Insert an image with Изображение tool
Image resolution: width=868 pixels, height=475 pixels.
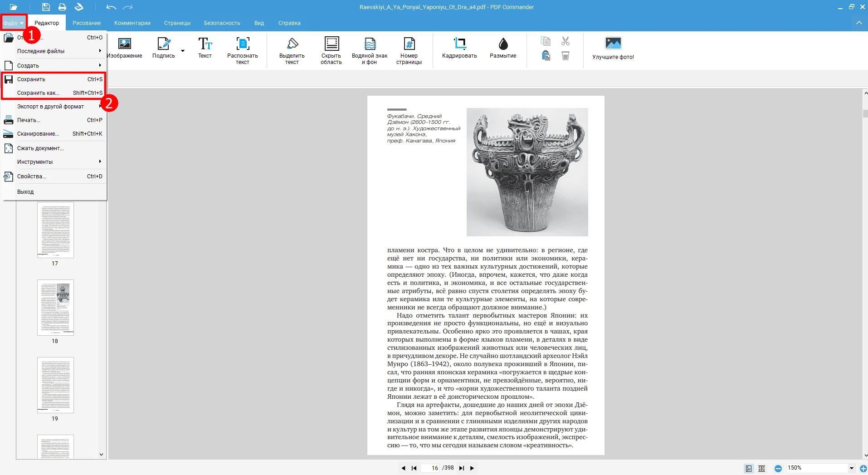(124, 48)
